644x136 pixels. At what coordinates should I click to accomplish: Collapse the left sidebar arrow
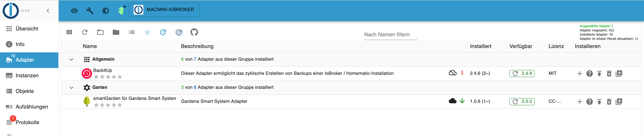click(x=48, y=10)
